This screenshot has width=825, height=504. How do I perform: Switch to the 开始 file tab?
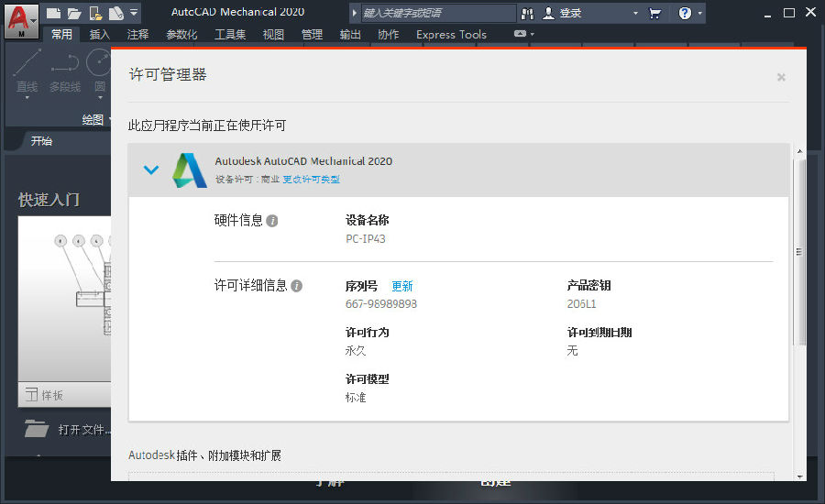point(41,141)
